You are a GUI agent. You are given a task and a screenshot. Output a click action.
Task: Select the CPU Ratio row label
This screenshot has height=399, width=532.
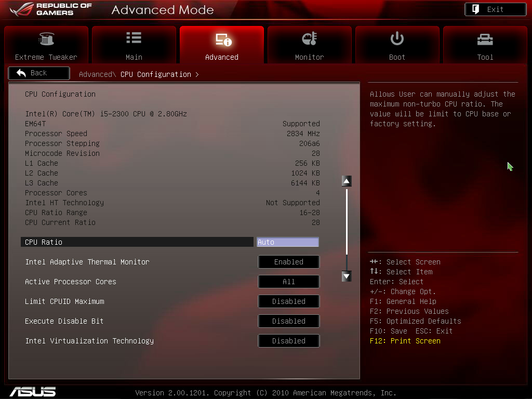point(44,242)
